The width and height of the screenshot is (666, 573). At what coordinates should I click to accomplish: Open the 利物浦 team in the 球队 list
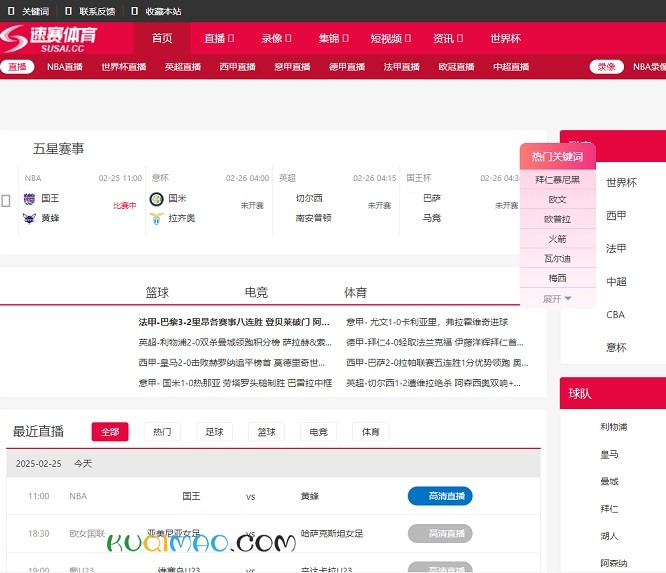614,427
